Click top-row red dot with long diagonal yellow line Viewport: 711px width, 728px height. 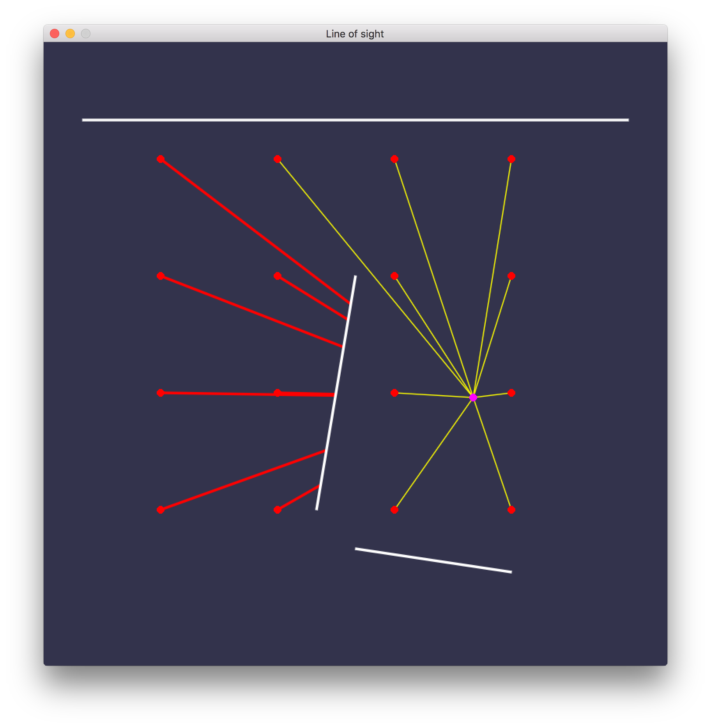click(277, 159)
